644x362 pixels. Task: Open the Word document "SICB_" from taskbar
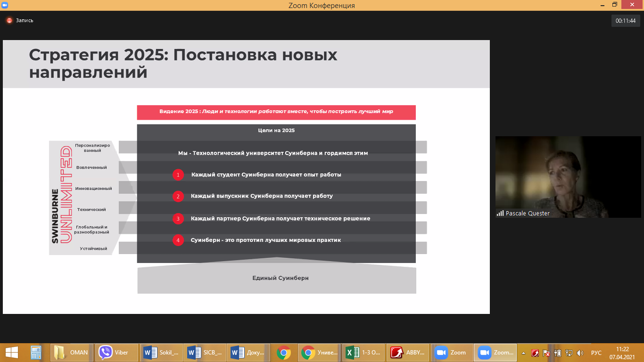206,353
